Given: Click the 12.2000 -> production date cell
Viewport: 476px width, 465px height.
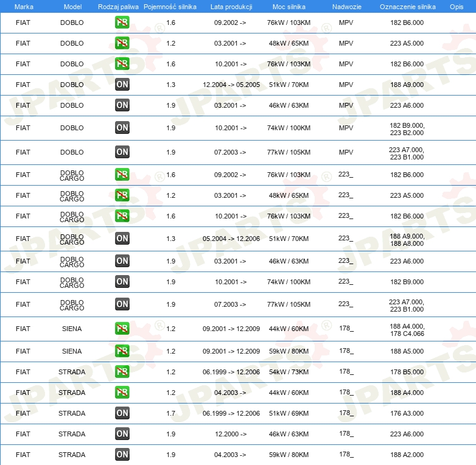Looking at the screenshot, I should point(231,434).
